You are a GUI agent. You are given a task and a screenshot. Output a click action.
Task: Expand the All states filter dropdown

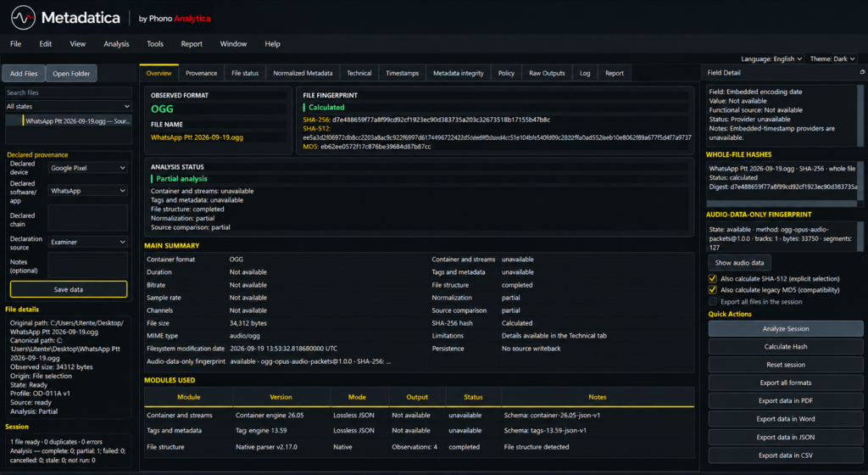[68, 106]
